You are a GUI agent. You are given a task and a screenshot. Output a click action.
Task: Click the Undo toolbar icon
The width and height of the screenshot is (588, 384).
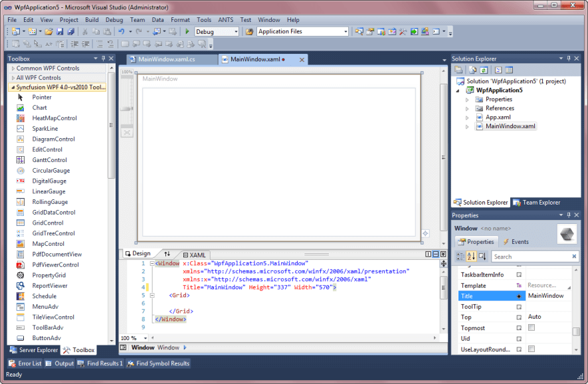(122, 31)
